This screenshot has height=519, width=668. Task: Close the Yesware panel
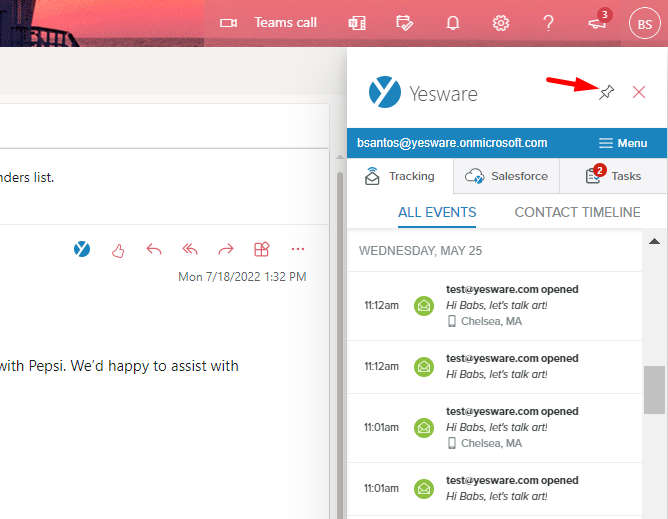tap(639, 92)
